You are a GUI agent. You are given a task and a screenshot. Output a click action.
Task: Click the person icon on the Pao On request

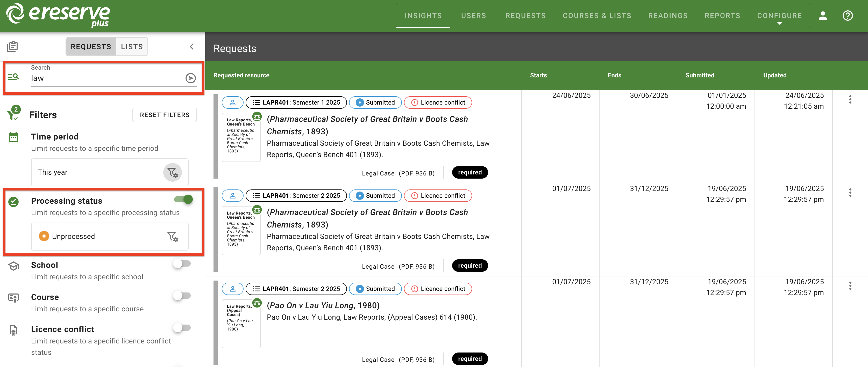pos(232,289)
